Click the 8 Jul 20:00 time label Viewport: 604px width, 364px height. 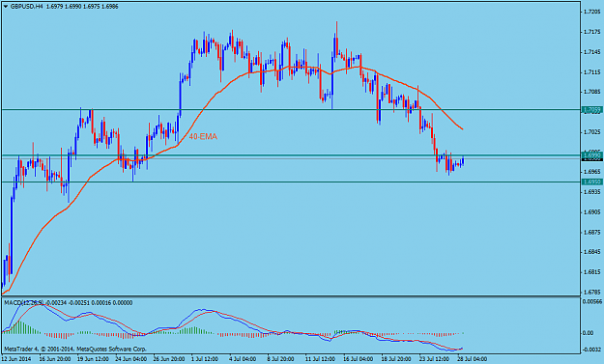[281, 359]
